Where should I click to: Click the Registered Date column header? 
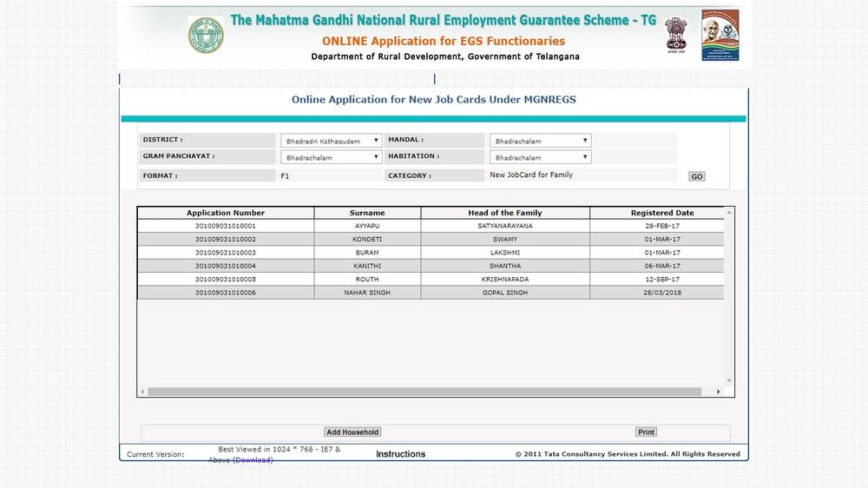pyautogui.click(x=661, y=213)
